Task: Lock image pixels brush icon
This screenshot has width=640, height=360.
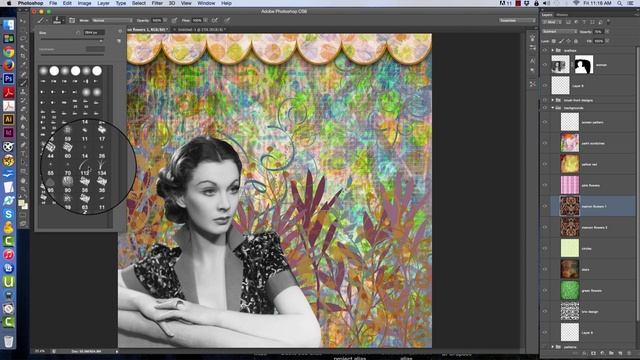Action: point(561,41)
